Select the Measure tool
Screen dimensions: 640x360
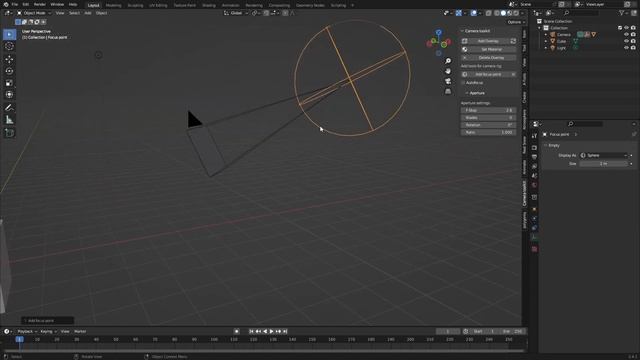9,120
